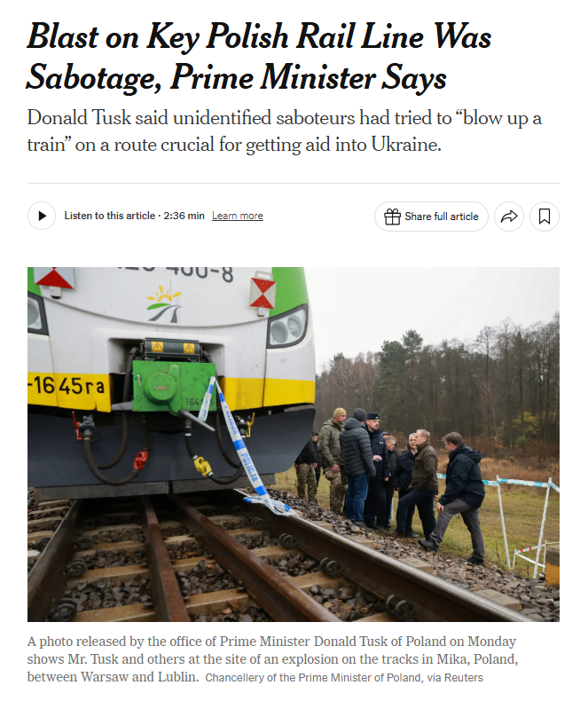The height and width of the screenshot is (701, 588).
Task: Click the Listen to this article label
Action: (109, 216)
